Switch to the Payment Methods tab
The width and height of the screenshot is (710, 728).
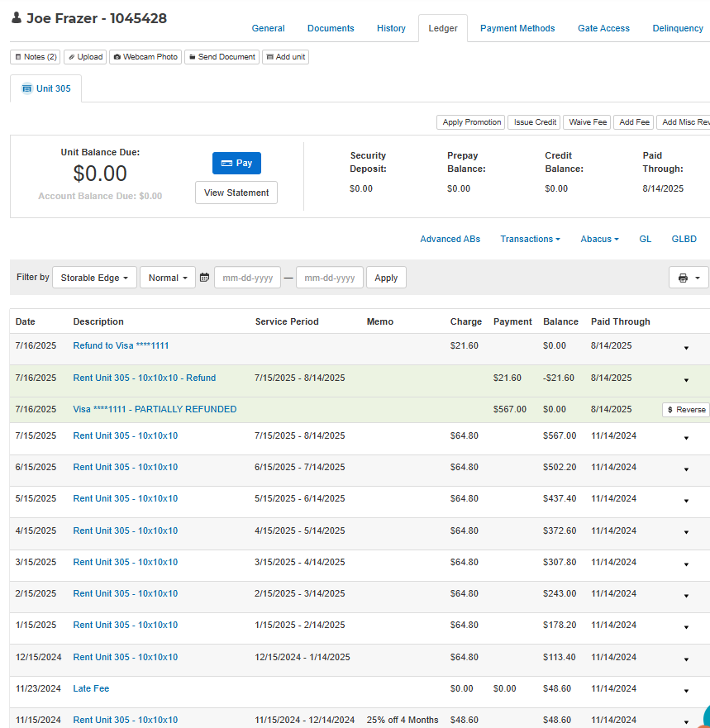(x=517, y=28)
